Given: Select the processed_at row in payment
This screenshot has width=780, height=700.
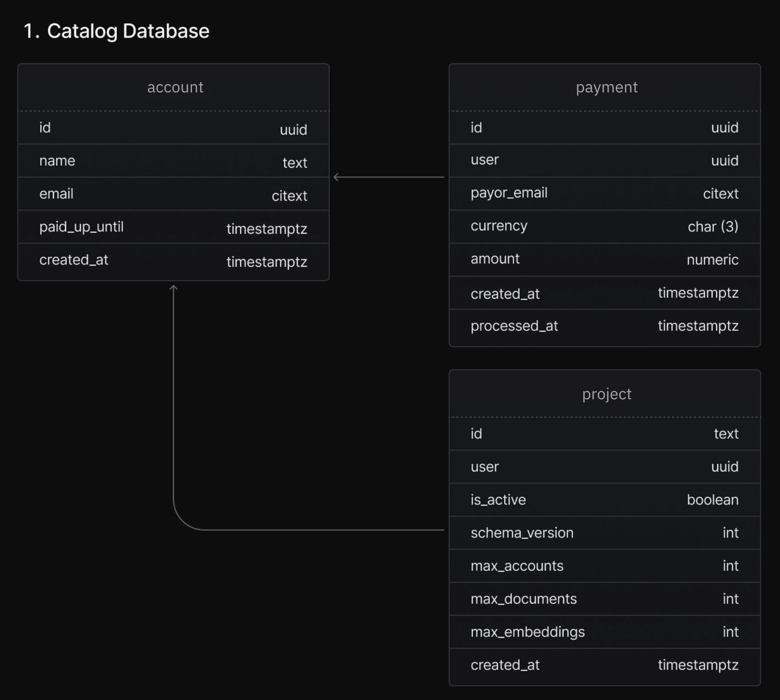Looking at the screenshot, I should 604,326.
